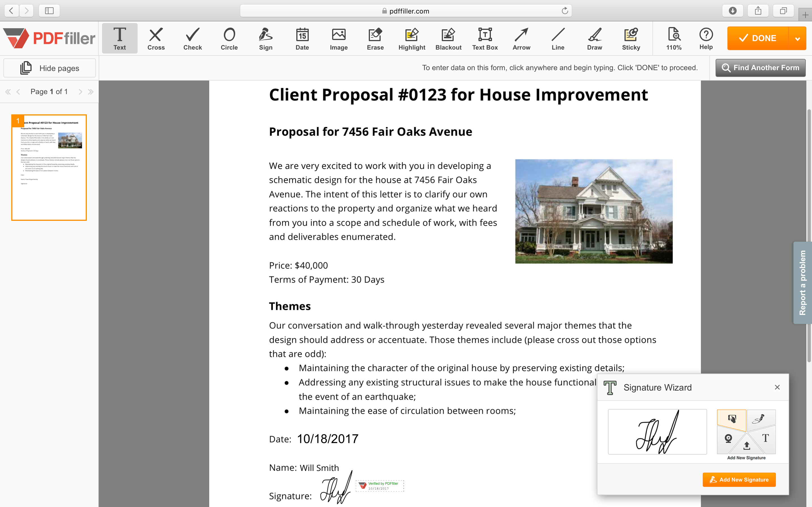
Task: Select the Cross tool
Action: [156, 39]
